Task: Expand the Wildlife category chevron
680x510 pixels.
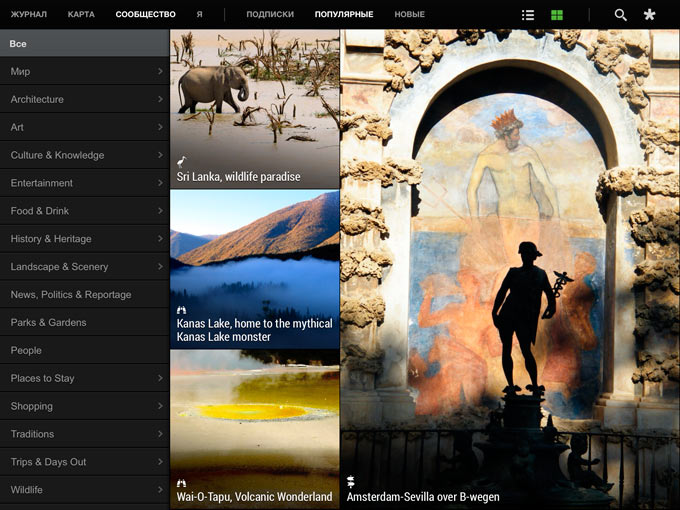Action: (x=160, y=490)
